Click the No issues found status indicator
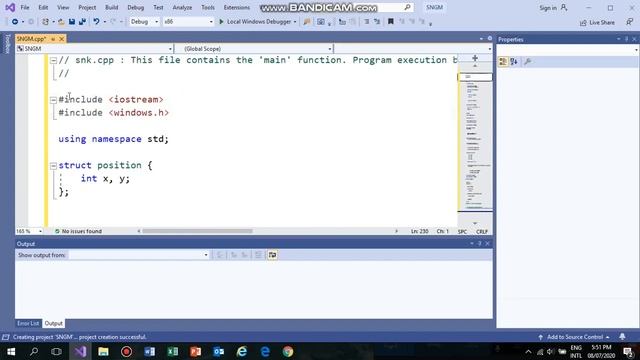This screenshot has width=640, height=360. pyautogui.click(x=78, y=231)
